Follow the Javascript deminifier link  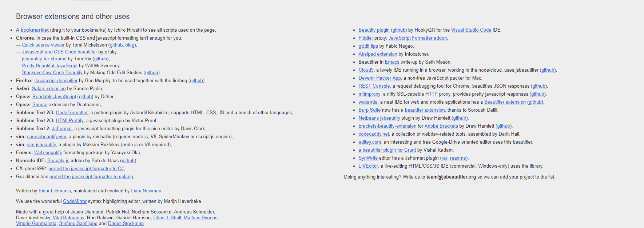coord(56,81)
